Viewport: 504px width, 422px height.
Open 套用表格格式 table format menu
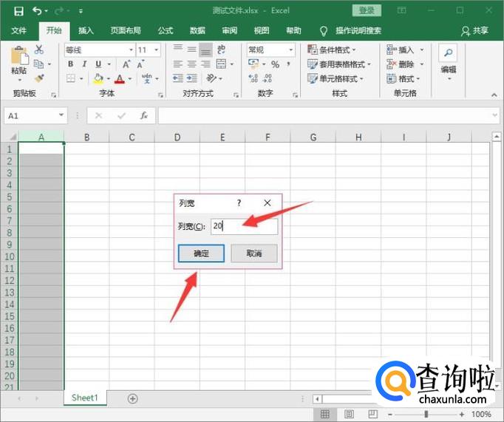(x=339, y=64)
